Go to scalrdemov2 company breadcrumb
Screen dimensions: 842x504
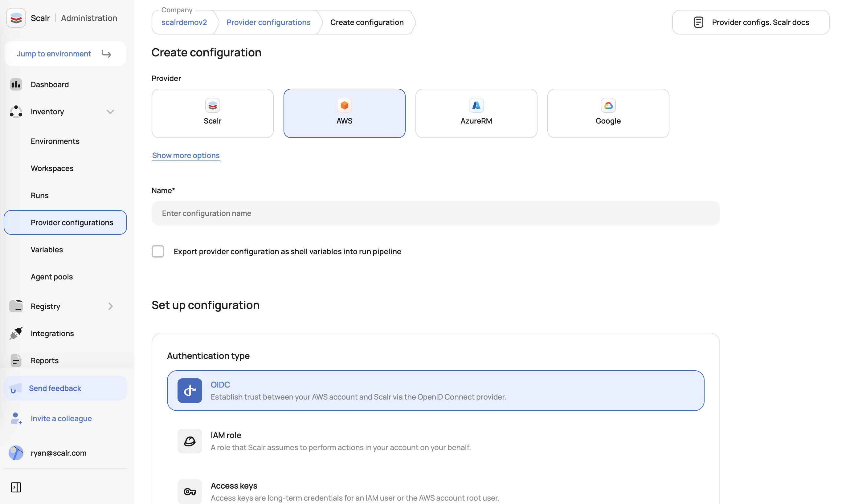(184, 22)
